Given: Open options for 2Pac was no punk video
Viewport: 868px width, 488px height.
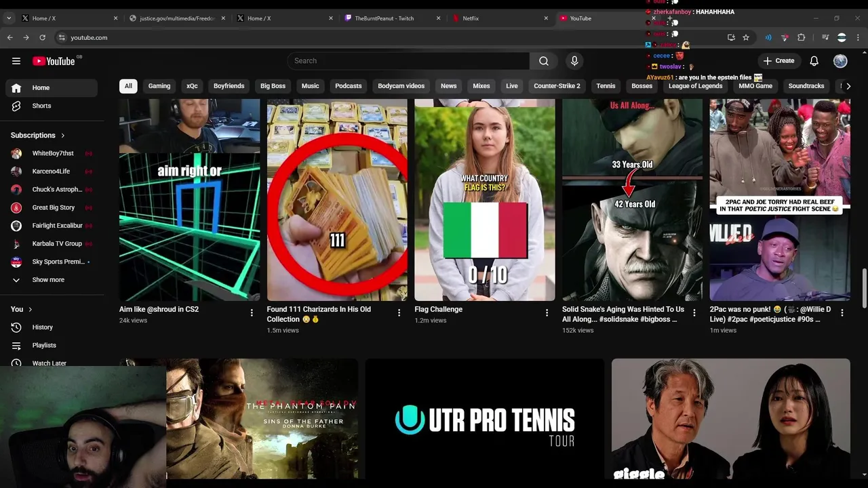Looking at the screenshot, I should [x=842, y=312].
